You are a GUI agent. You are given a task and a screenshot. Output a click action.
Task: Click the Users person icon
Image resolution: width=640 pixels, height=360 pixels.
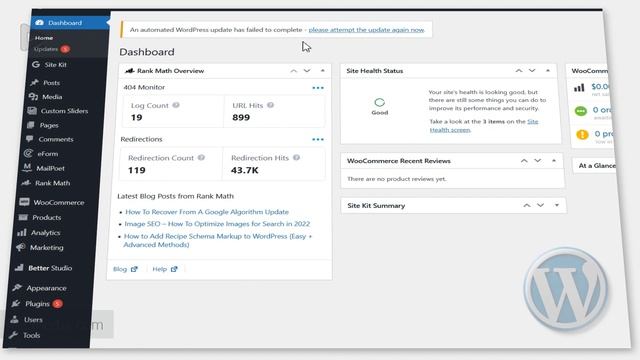[x=14, y=320]
